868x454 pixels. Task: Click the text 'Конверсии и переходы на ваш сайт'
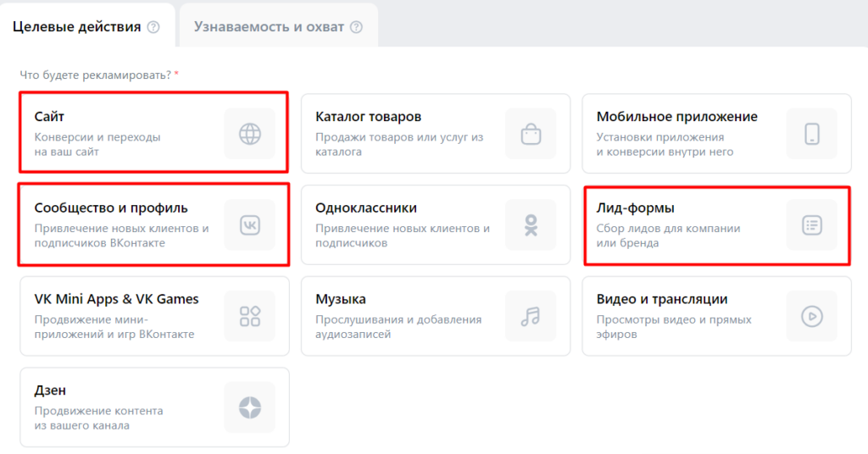[x=97, y=144]
